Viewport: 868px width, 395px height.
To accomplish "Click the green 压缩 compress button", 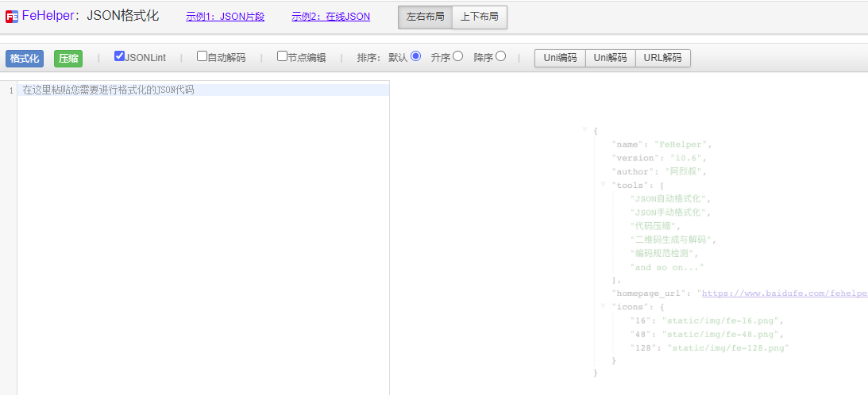I will (68, 59).
